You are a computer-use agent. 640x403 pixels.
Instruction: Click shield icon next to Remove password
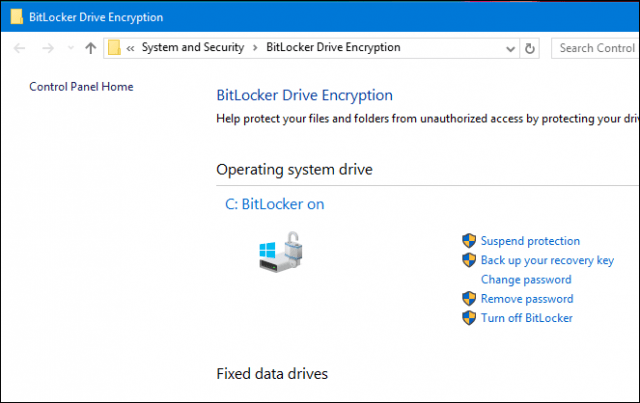469,298
